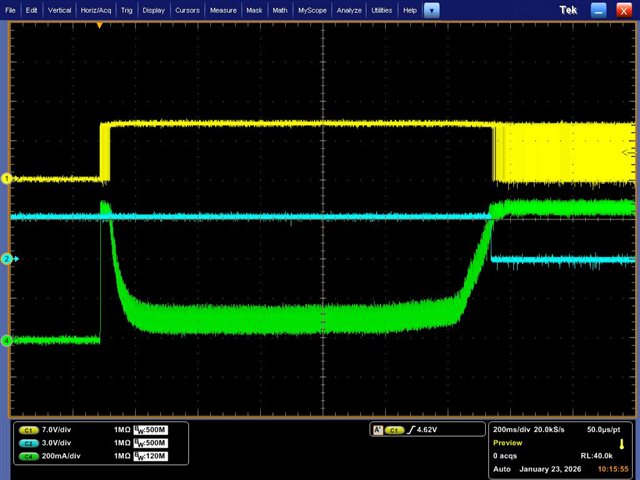This screenshot has height=480, width=640.
Task: Select the cyan C2 channel badge
Action: tap(28, 443)
